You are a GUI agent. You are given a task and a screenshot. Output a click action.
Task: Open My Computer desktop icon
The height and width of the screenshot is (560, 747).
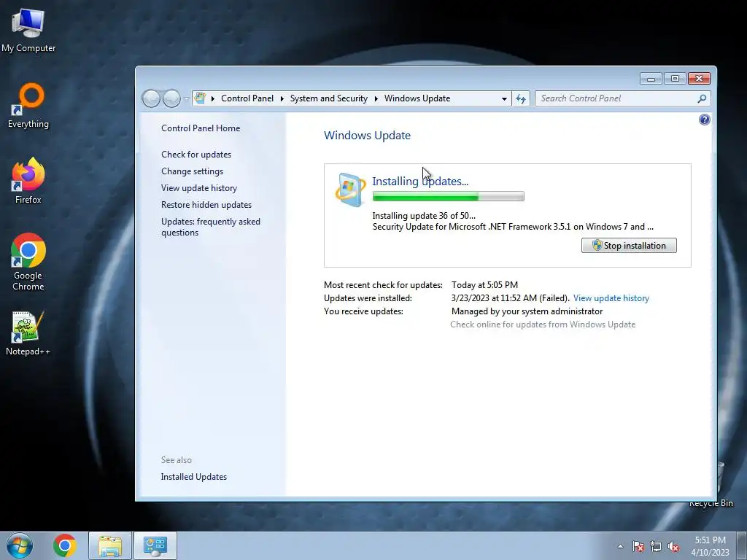(28, 31)
